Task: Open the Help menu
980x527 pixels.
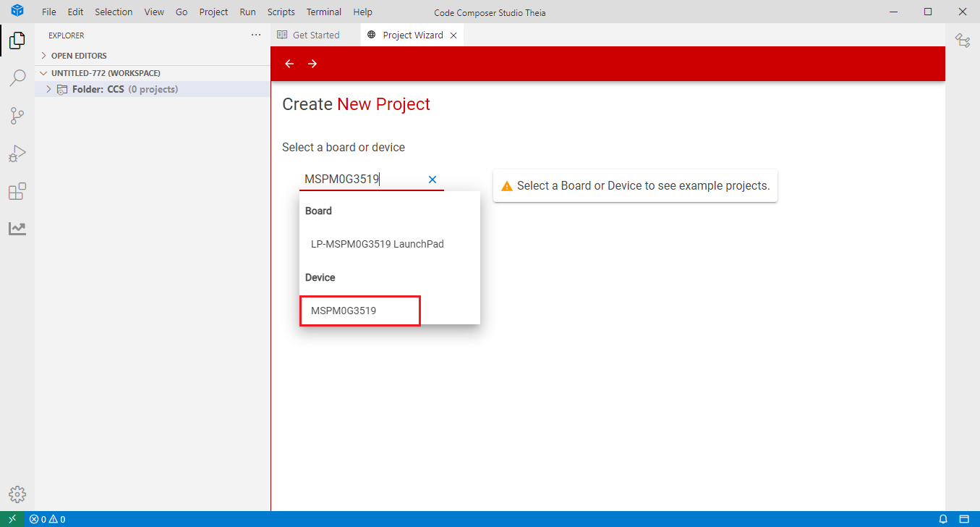Action: coord(363,12)
